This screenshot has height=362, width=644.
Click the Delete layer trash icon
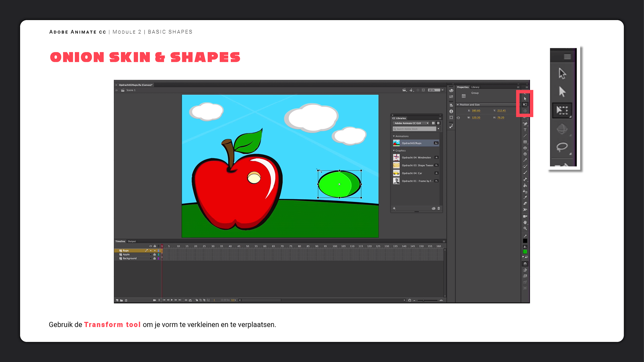pos(126,300)
